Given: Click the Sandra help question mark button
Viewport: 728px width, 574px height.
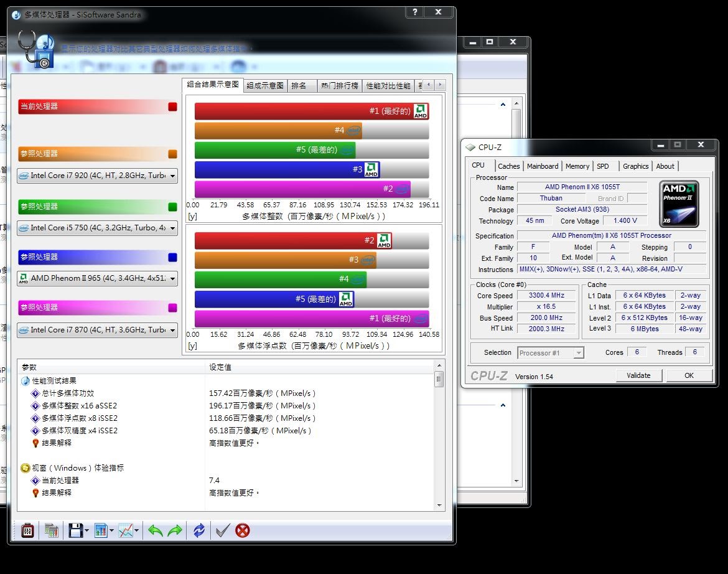Looking at the screenshot, I should [414, 12].
